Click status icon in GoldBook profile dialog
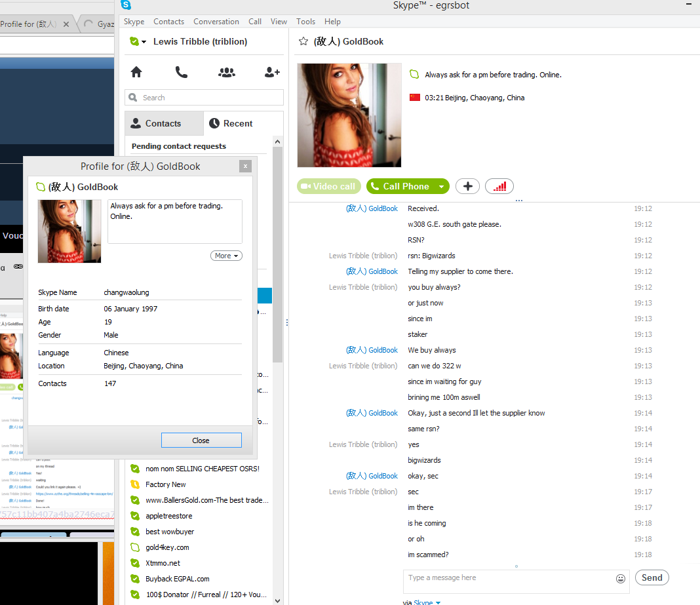Screen dimensions: 700x605 pyautogui.click(x=41, y=187)
